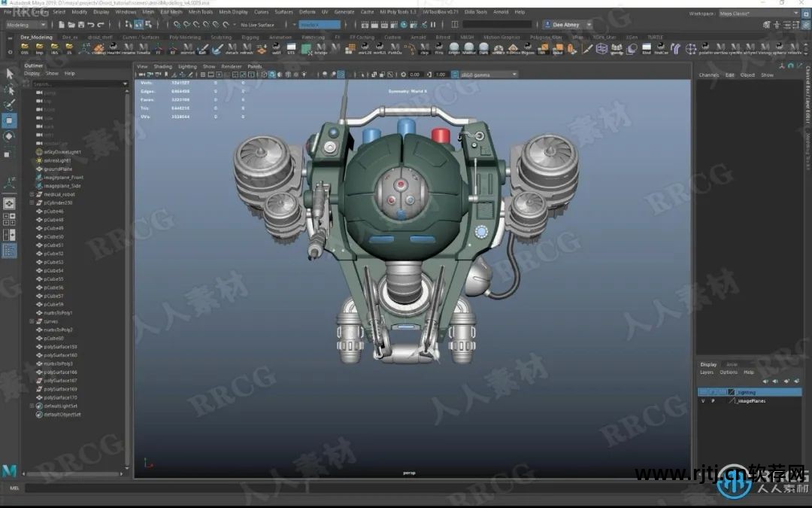Pick the Paint Selection tool in the toolbox
This screenshot has width=812, height=508.
click(x=10, y=105)
